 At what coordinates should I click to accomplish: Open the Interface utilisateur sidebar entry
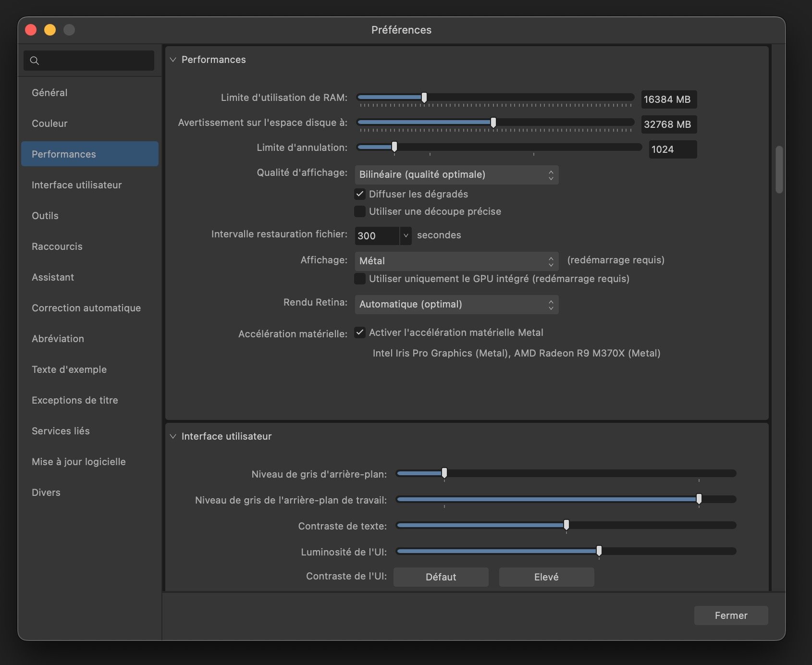pyautogui.click(x=77, y=185)
